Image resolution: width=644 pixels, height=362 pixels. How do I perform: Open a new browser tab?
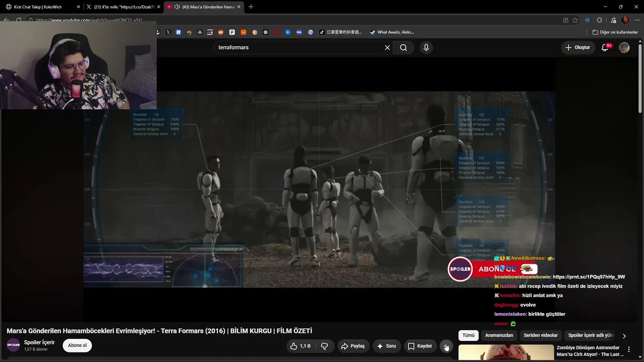pos(251,7)
